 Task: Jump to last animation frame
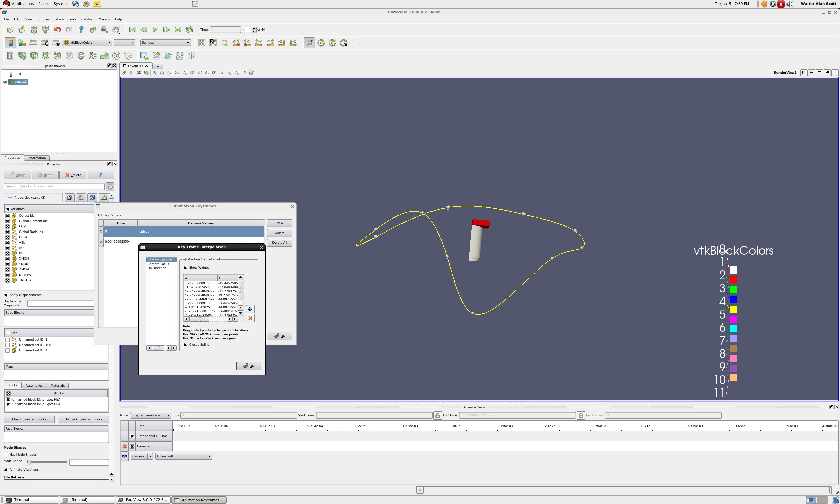point(177,30)
